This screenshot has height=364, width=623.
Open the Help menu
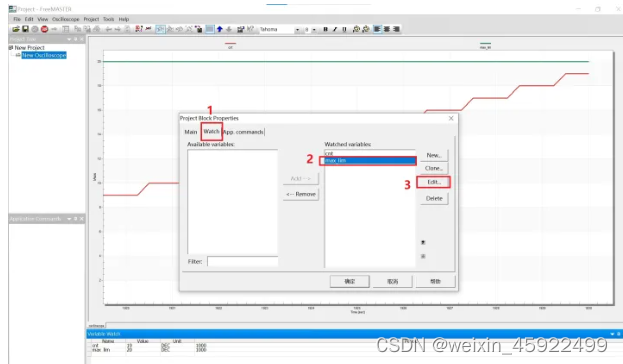(x=124, y=19)
